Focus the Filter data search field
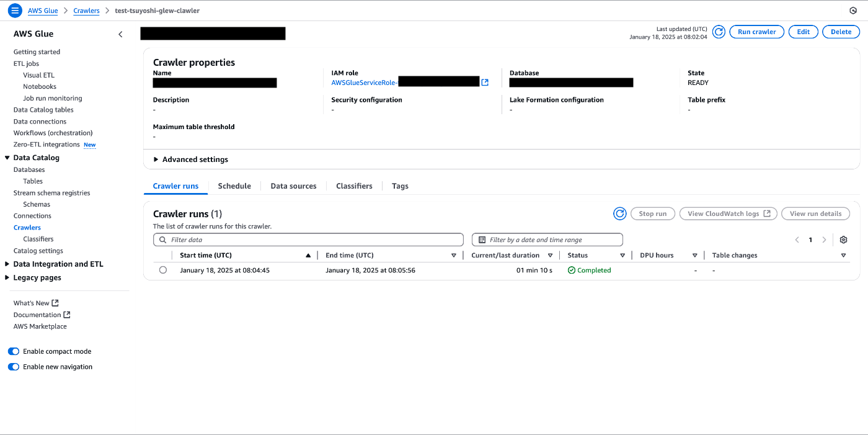Viewport: 868px width, 435px height. [x=308, y=240]
